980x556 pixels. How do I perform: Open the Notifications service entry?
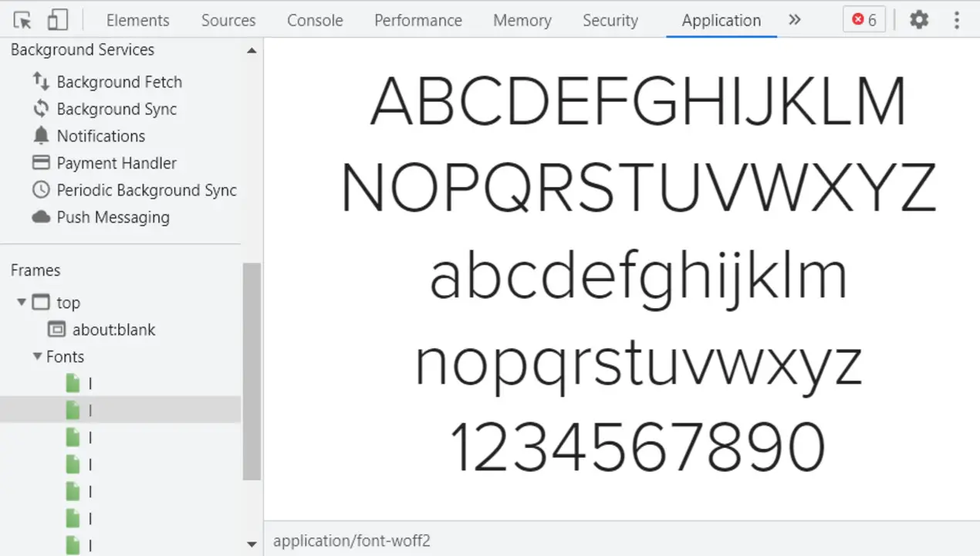click(x=101, y=136)
